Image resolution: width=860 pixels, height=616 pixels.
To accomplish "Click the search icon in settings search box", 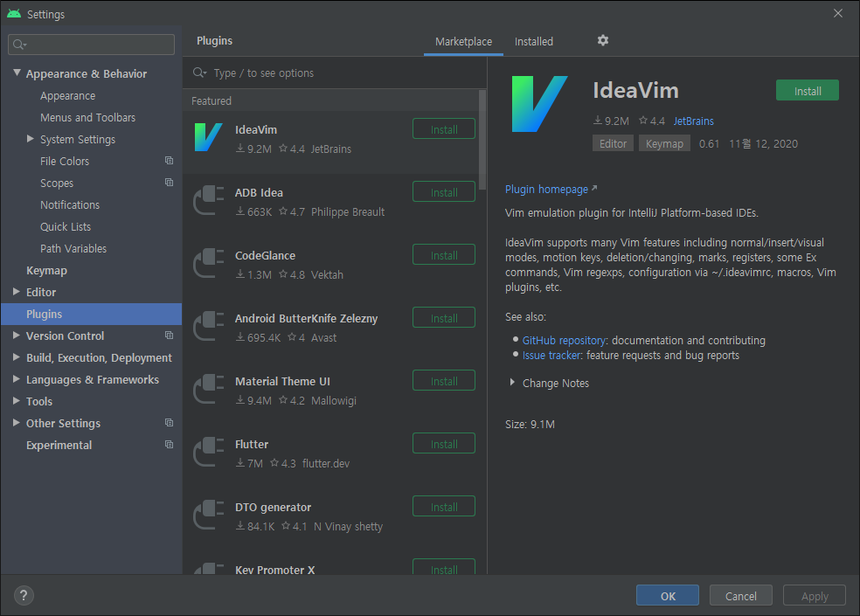I will tap(19, 45).
